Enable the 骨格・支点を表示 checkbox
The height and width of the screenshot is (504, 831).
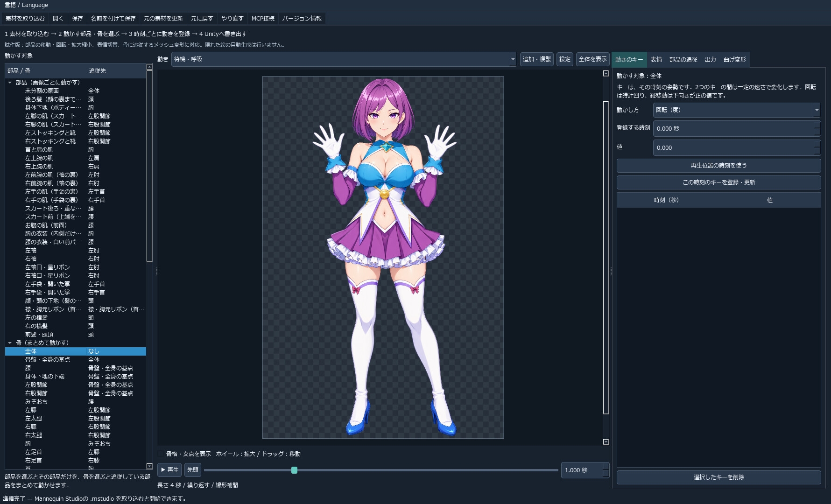(162, 454)
